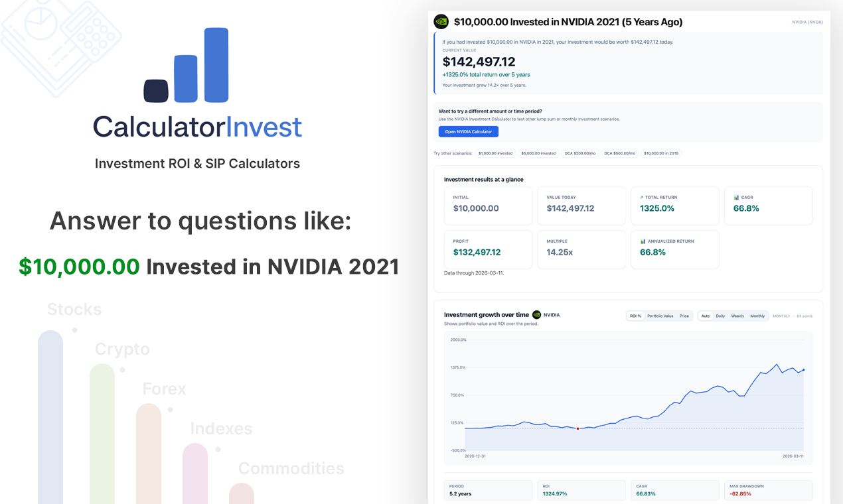Click the MAX DRAWDOWN stat card

(768, 490)
